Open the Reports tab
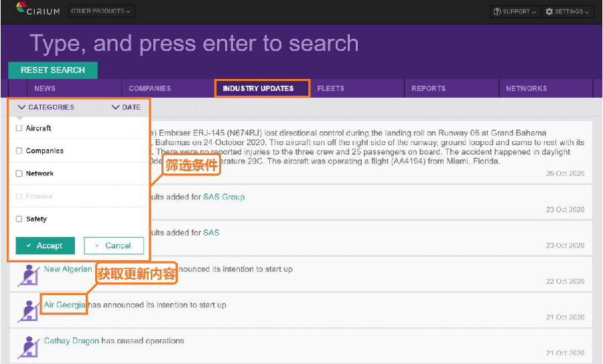 coord(428,88)
